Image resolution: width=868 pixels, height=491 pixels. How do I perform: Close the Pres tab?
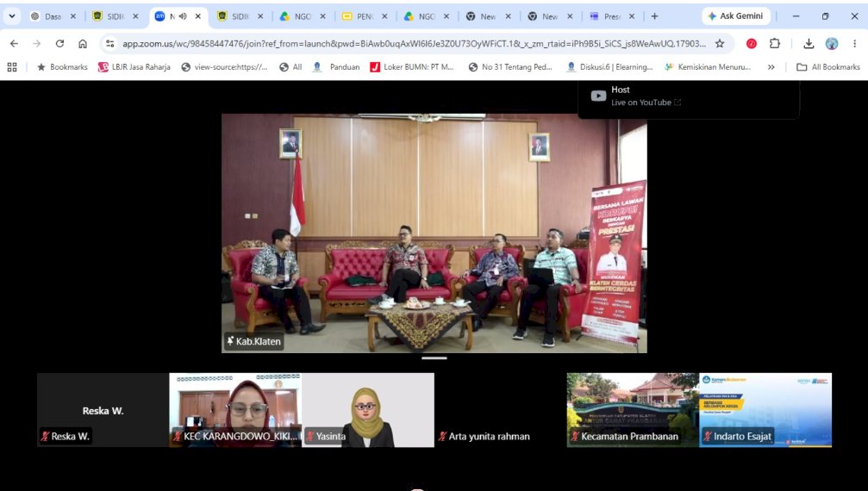click(x=632, y=16)
